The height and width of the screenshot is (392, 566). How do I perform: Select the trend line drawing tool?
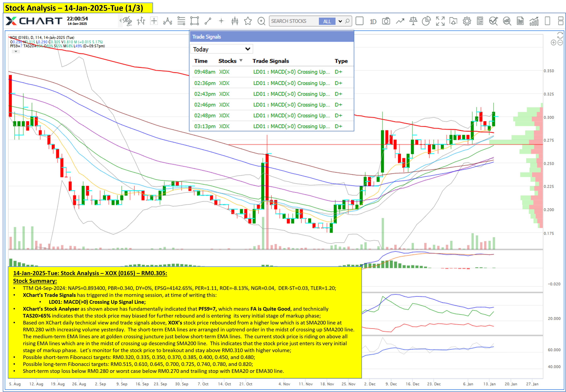click(x=208, y=21)
